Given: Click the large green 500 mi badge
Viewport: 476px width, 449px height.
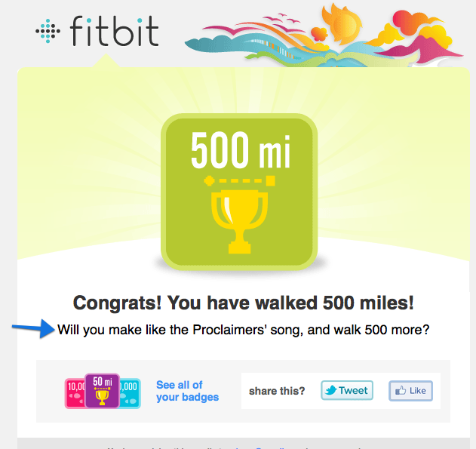Looking at the screenshot, I should 241,190.
